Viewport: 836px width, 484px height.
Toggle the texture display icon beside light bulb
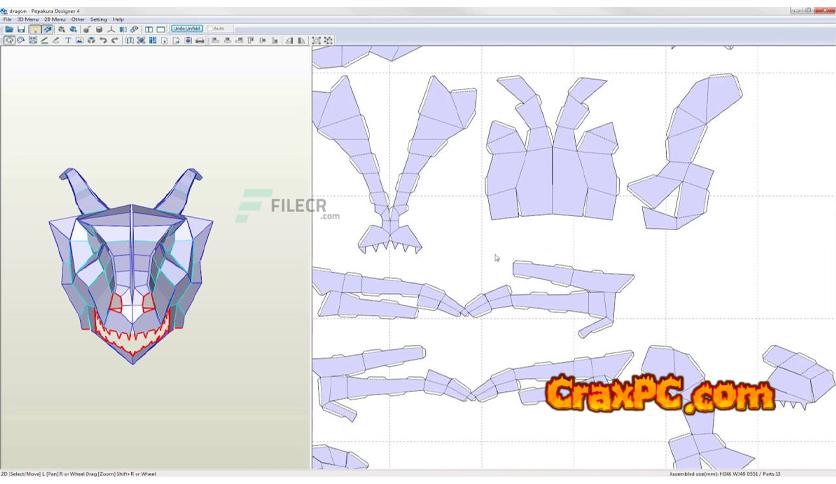[47, 29]
